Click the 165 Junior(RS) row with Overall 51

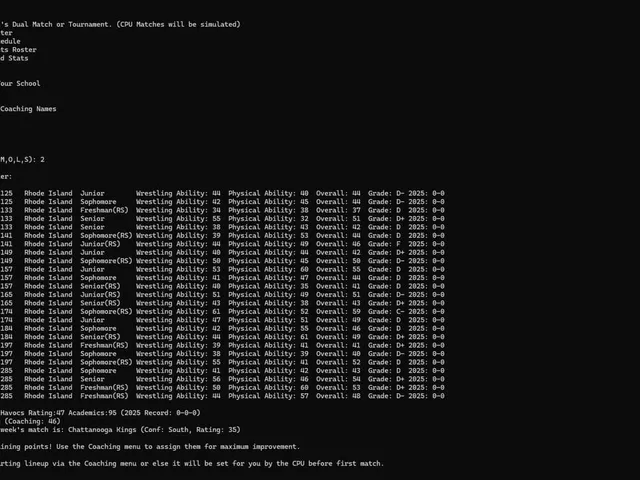(x=222, y=295)
